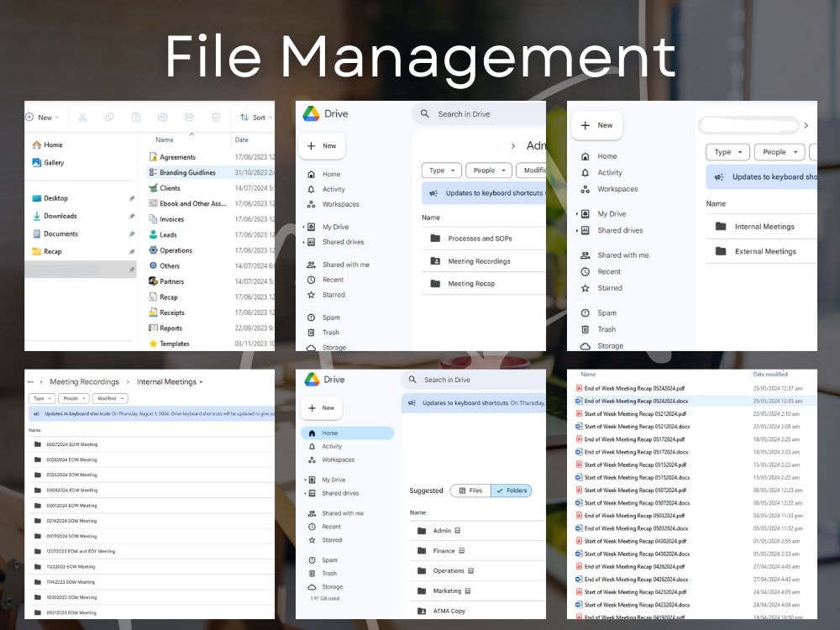Open Trash in panel listing External Meetings
840x630 pixels.
(599, 329)
